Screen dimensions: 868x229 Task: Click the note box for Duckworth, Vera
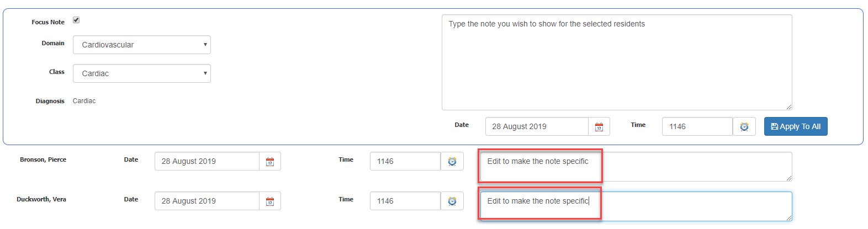pyautogui.click(x=635, y=206)
